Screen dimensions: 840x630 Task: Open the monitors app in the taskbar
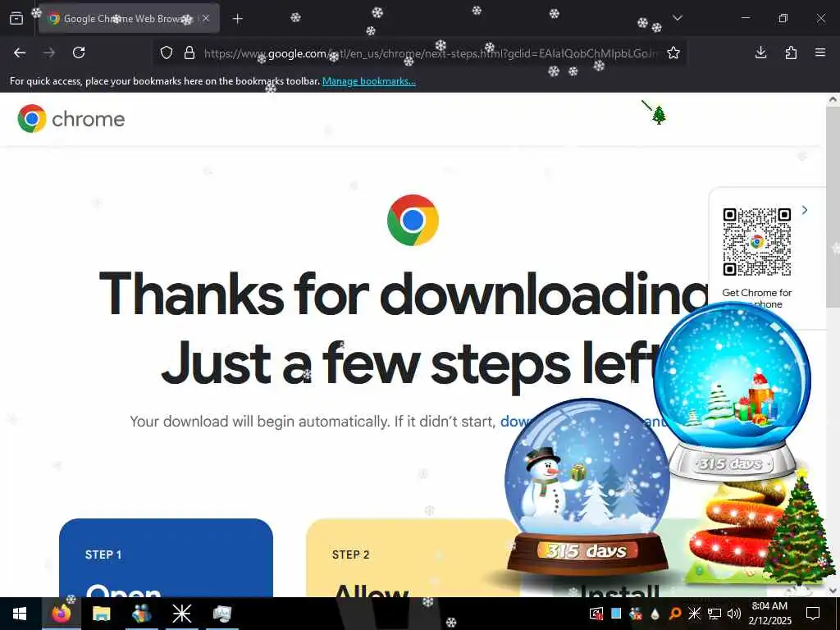click(x=221, y=614)
